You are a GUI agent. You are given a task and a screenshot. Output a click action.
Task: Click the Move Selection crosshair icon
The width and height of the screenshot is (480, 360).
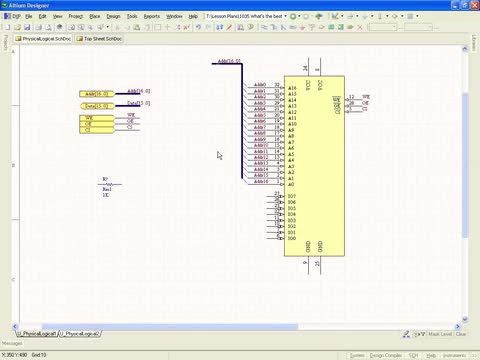(168, 27)
